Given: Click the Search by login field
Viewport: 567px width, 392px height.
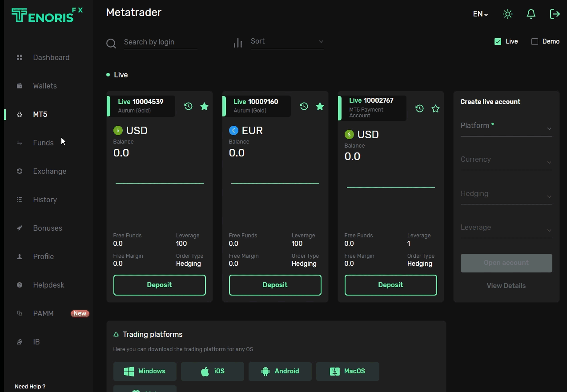Looking at the screenshot, I should tap(160, 42).
